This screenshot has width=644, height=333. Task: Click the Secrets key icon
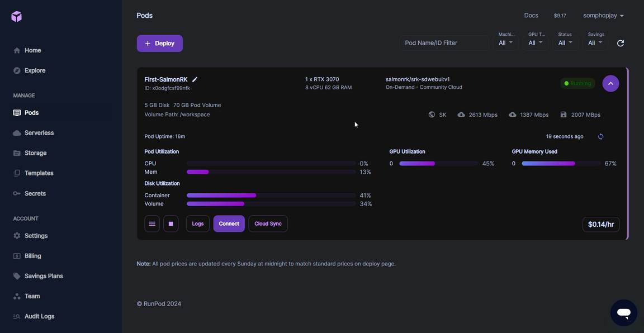(x=17, y=193)
